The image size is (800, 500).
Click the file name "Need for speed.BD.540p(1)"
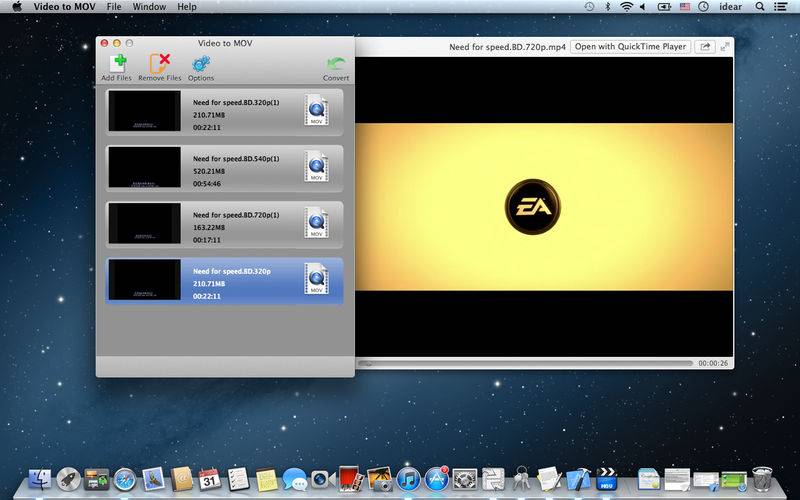click(236, 159)
